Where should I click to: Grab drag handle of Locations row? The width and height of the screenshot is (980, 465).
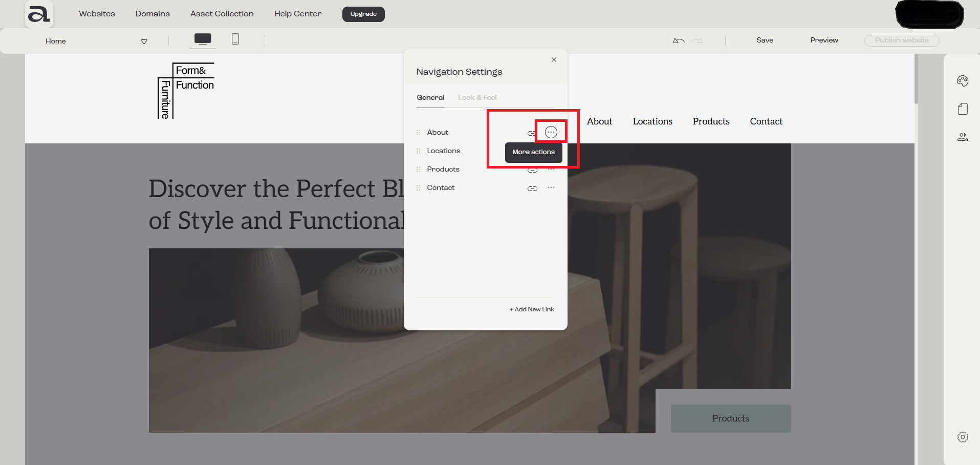click(419, 151)
